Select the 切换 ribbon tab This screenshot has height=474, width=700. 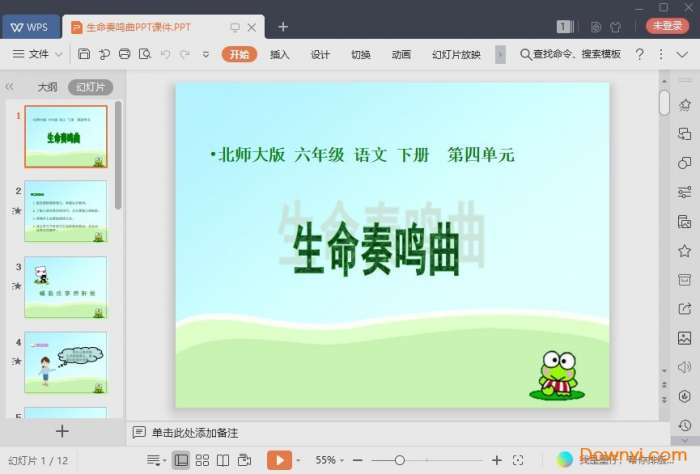(x=361, y=54)
